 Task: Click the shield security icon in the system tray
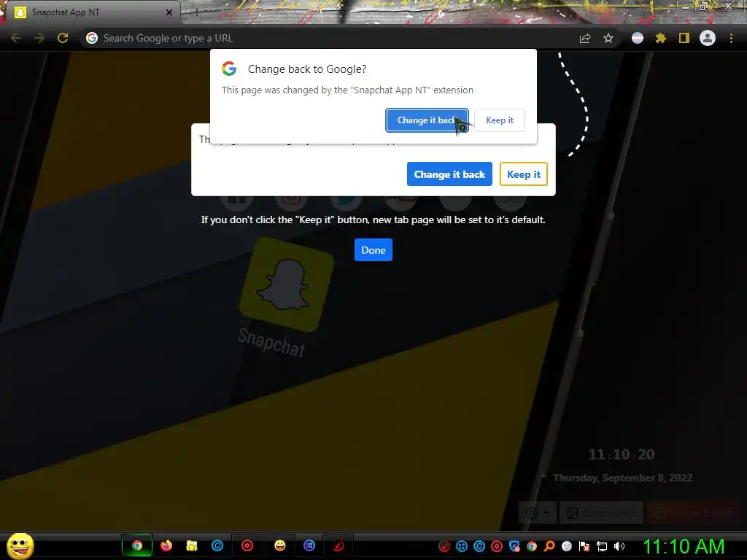[x=514, y=546]
